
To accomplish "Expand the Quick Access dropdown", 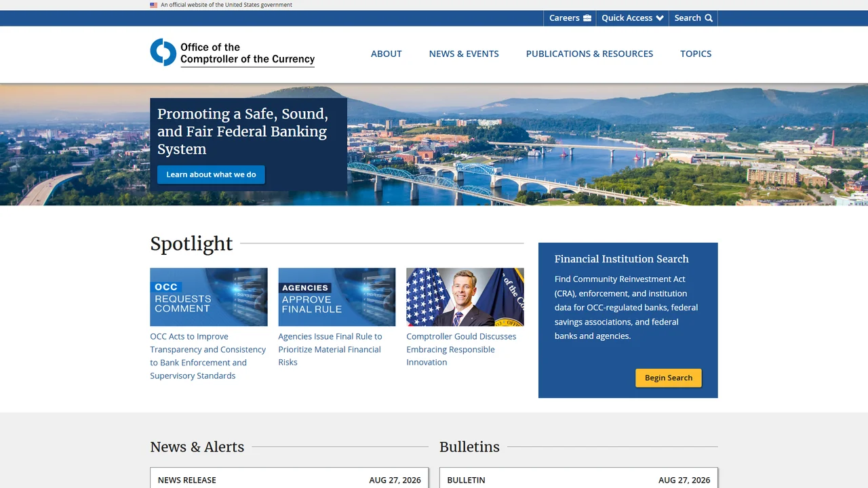I will 632,18.
